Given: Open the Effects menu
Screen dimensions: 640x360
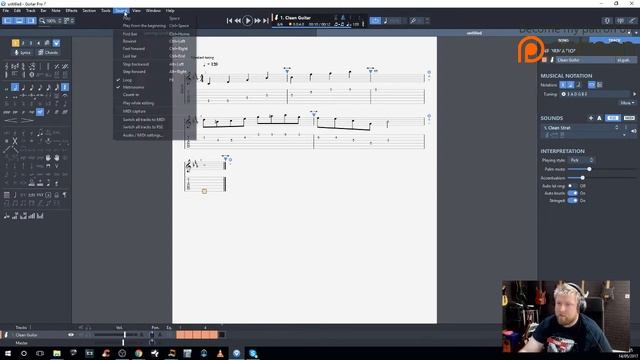Looking at the screenshot, I should pyautogui.click(x=71, y=11).
